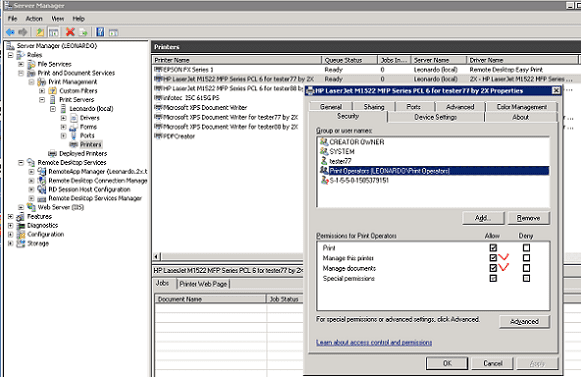581x377 pixels.
Task: Click the Forward arrow toolbar icon
Action: tap(23, 32)
